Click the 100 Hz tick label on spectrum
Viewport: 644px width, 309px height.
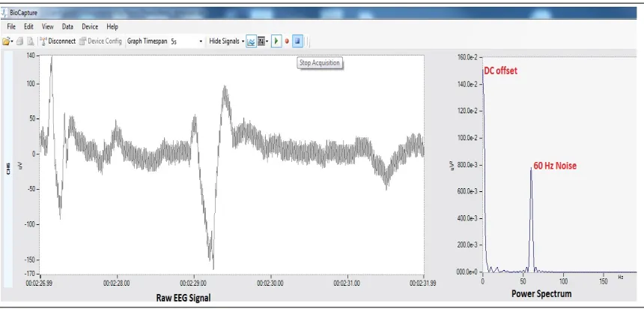pos(563,280)
